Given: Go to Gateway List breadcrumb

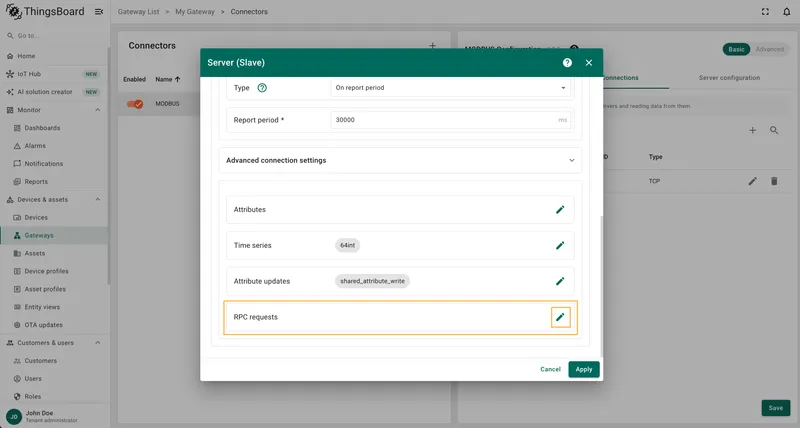Looking at the screenshot, I should 138,12.
